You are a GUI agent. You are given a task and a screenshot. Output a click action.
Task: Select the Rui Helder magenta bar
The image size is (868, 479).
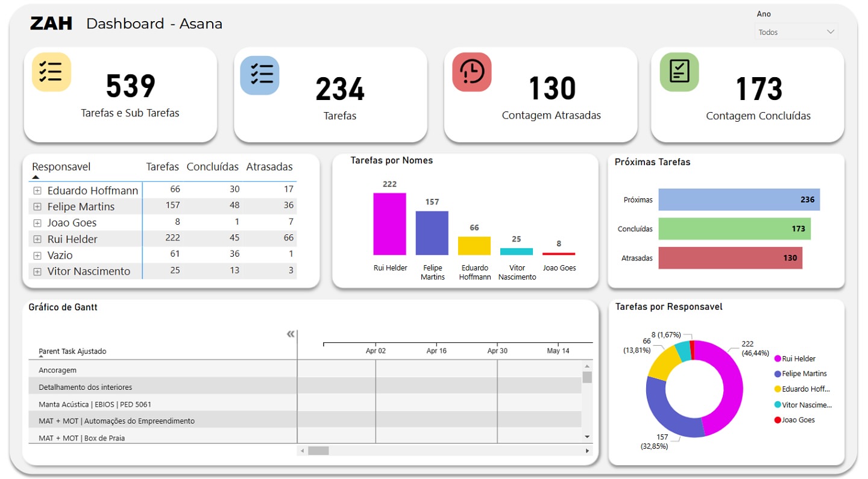[389, 224]
